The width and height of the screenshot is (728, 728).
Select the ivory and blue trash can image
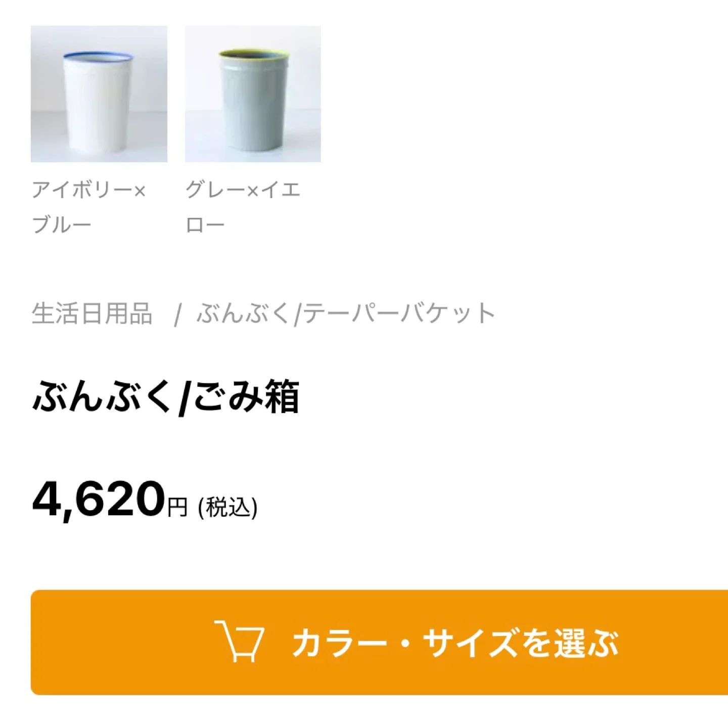click(x=99, y=94)
